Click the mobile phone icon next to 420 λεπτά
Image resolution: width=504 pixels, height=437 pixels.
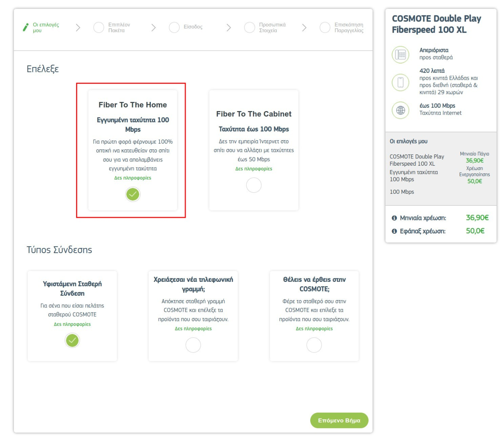pos(401,82)
